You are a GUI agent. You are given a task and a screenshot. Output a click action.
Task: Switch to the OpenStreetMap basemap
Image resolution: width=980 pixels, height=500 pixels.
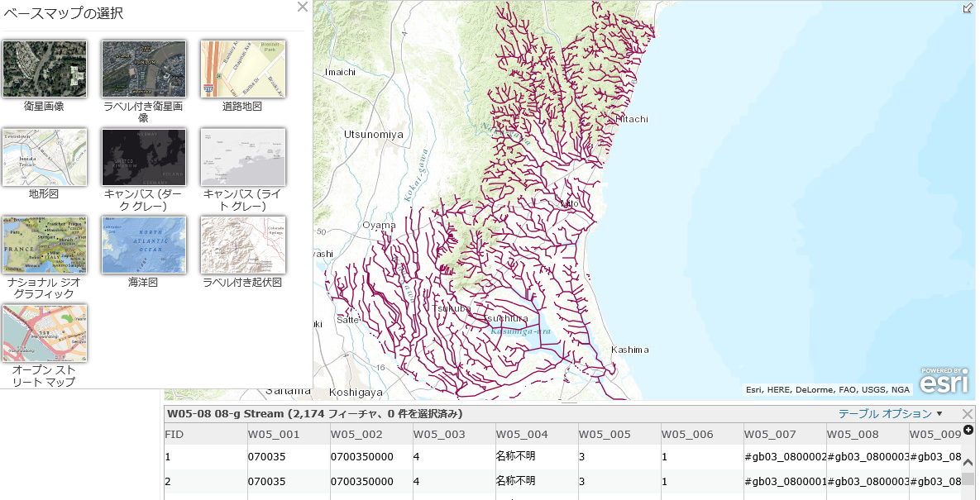(x=45, y=333)
